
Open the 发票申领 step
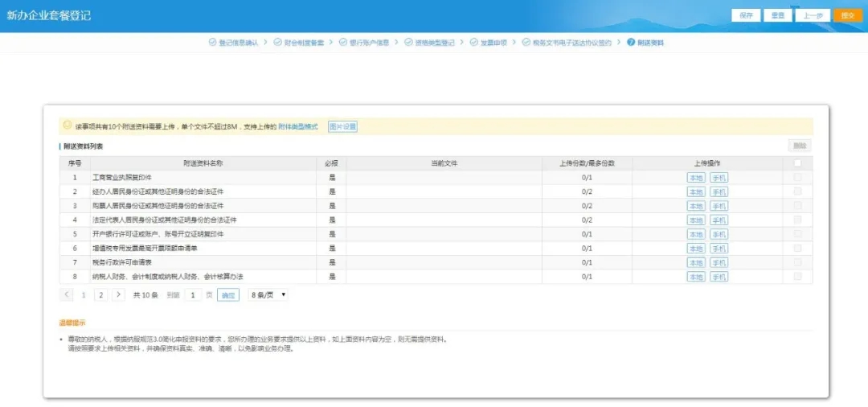[489, 43]
